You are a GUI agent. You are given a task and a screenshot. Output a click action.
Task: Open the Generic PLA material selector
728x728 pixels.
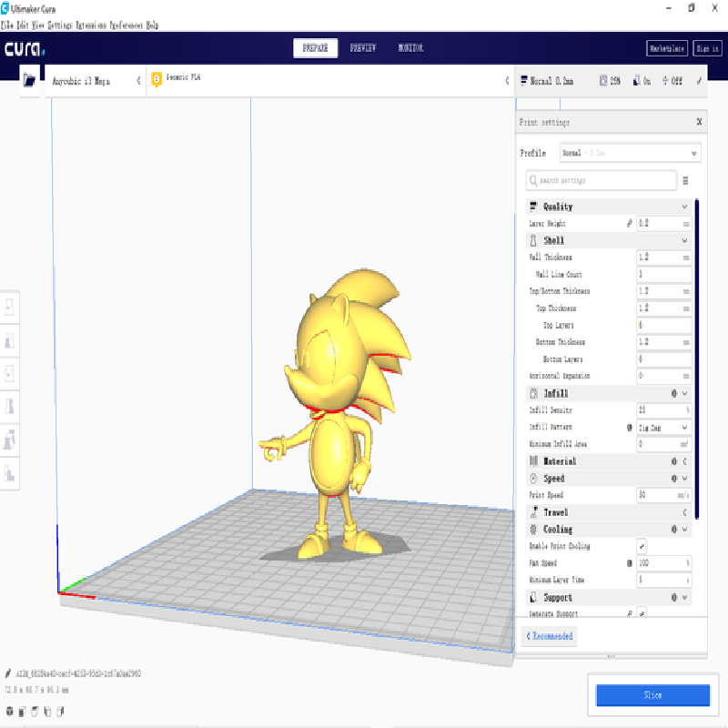point(330,81)
